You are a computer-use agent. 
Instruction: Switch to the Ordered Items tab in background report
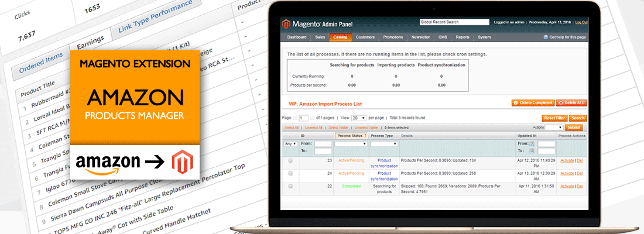pyautogui.click(x=41, y=63)
